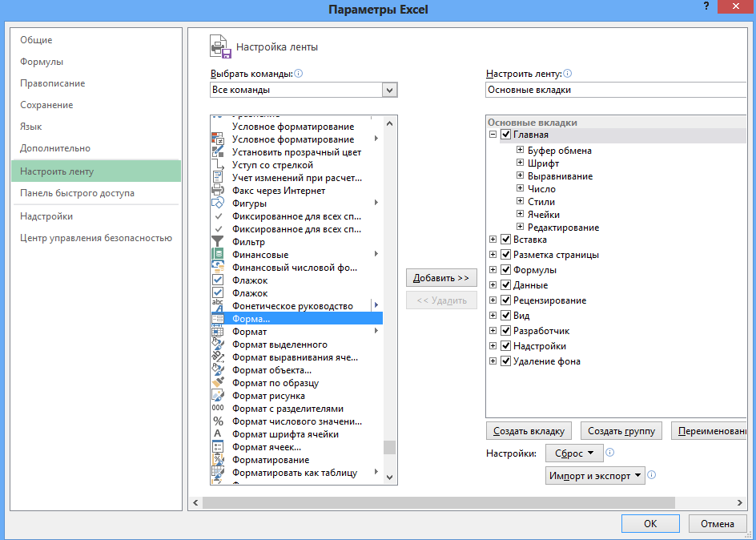Uncheck the 'Вставка' tab checkbox

pos(506,239)
